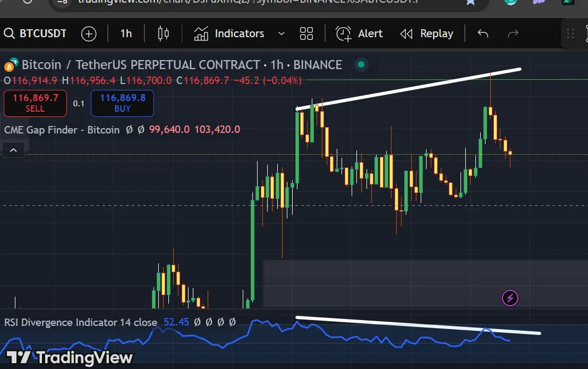
Task: Expand the indicators favorites dropdown arrow
Action: (x=281, y=34)
